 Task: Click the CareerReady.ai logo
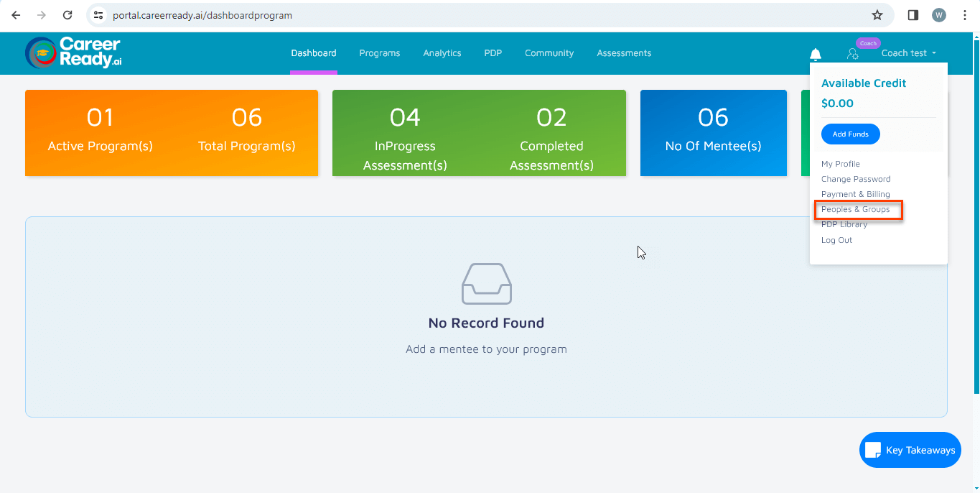(x=73, y=53)
